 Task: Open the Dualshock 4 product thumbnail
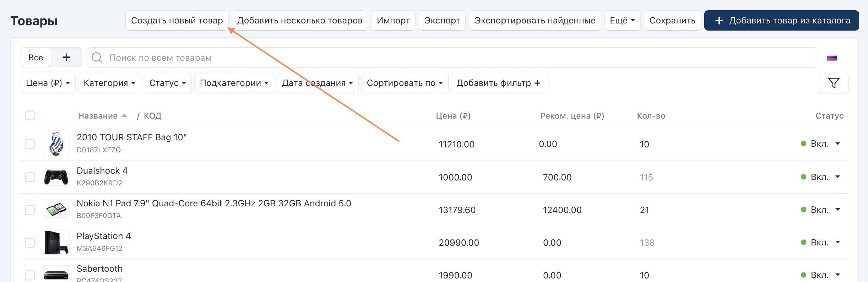[x=56, y=177]
